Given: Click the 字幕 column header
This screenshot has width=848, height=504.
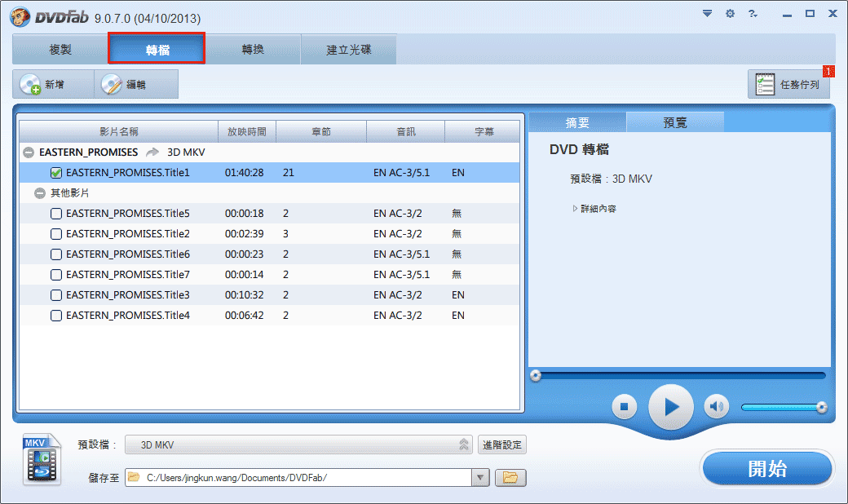Looking at the screenshot, I should click(483, 131).
